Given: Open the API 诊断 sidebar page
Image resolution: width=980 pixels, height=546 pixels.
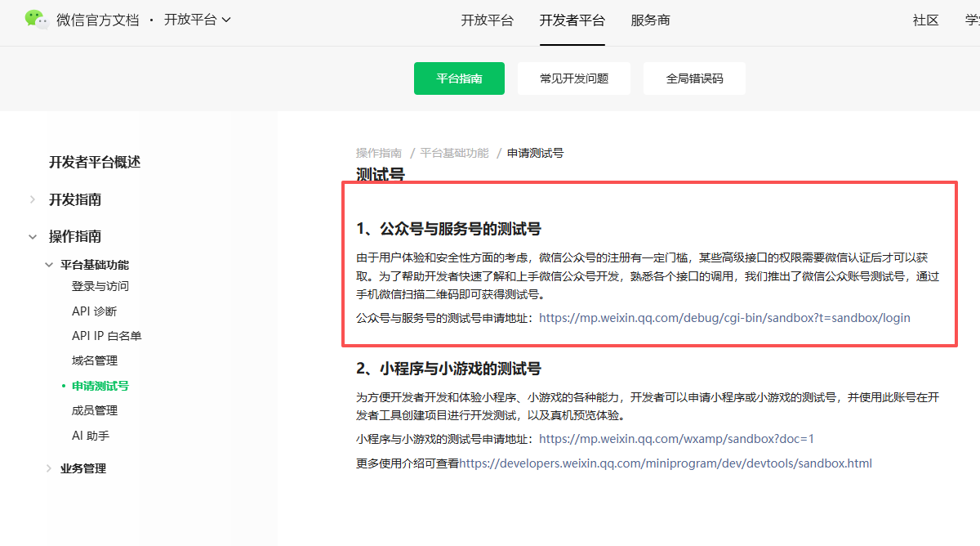Looking at the screenshot, I should (95, 311).
